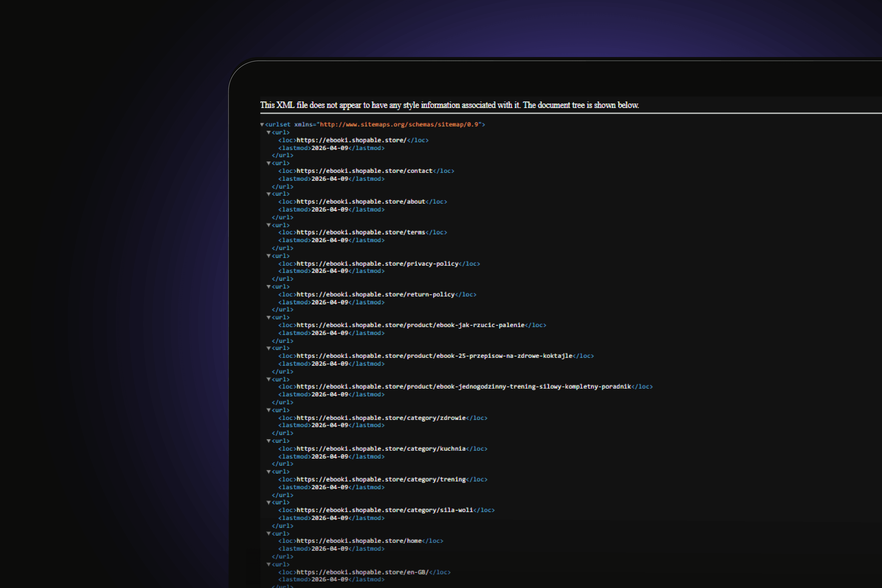Collapse the url node for category/kuchnia
Viewport: 882px width, 588px height.
[x=269, y=441]
